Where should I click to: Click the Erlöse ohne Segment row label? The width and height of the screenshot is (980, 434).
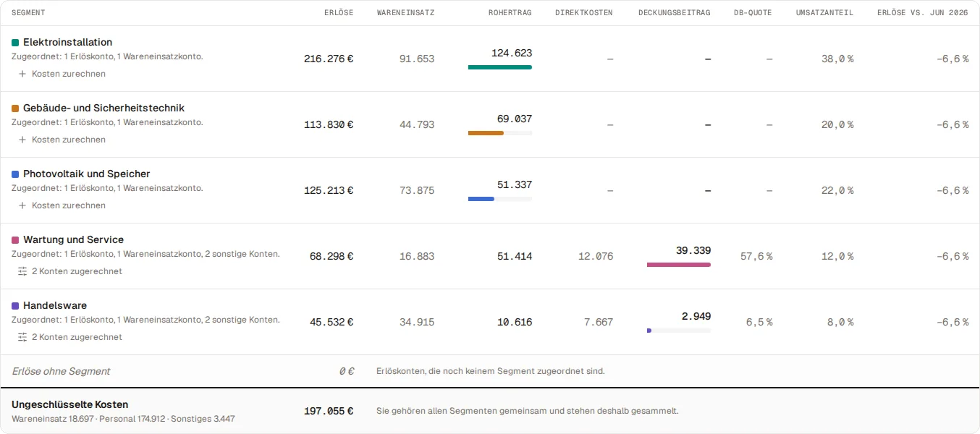click(61, 371)
